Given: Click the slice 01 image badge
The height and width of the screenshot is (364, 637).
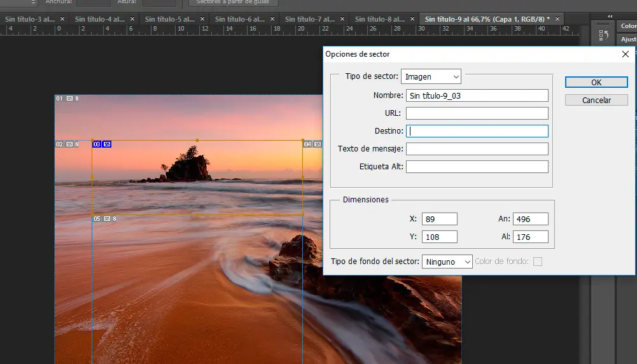Looking at the screenshot, I should coord(69,99).
